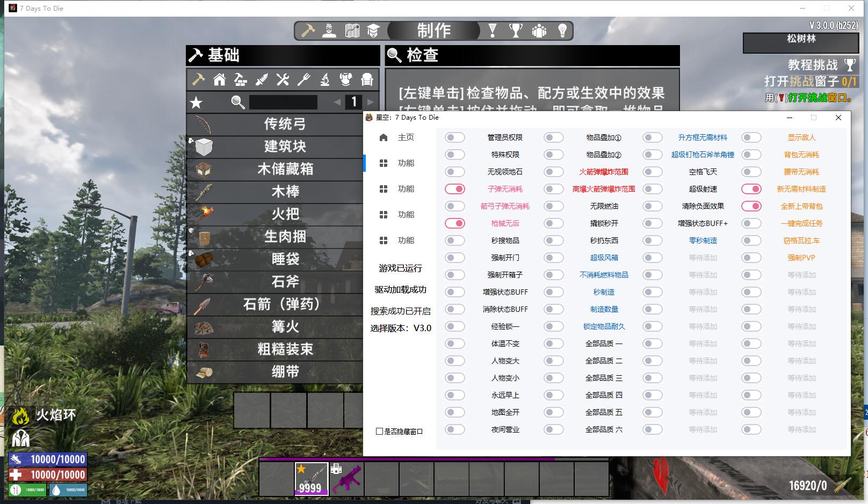
Task: Click the 10000/10000 health bar
Action: click(x=47, y=474)
